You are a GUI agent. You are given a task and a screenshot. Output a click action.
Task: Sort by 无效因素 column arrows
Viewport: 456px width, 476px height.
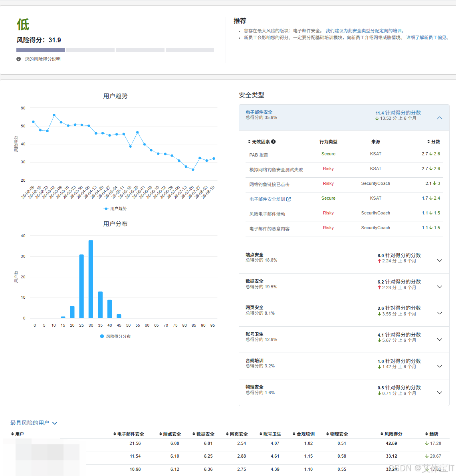pos(249,141)
